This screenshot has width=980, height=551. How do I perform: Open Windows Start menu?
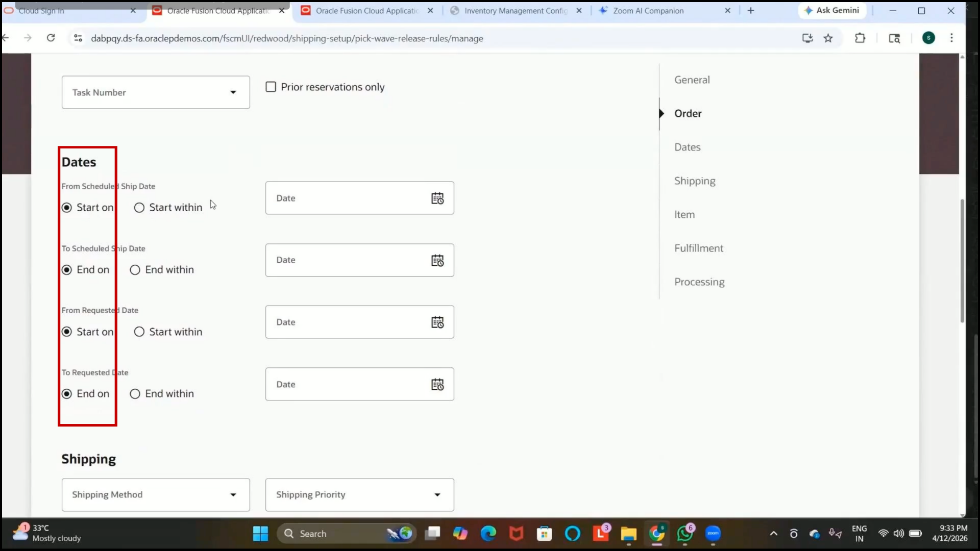click(260, 534)
